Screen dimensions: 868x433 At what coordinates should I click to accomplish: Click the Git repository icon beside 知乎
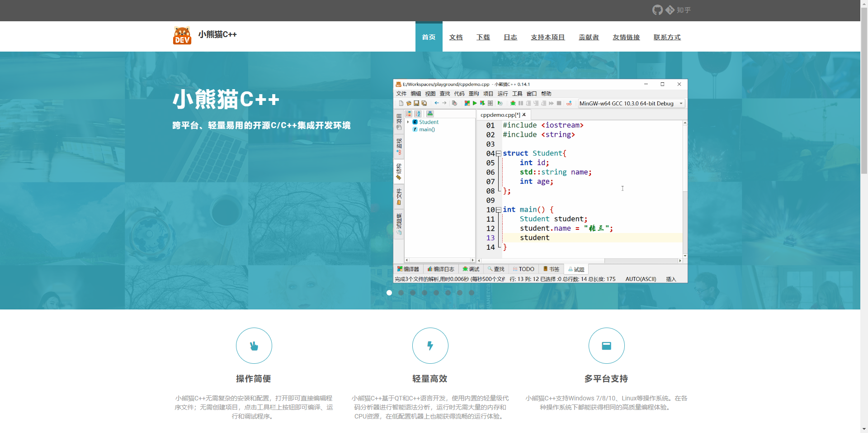670,10
